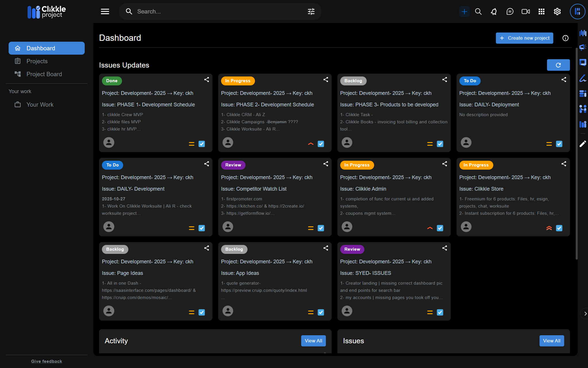
Task: Click the Give feedback link
Action: (x=47, y=361)
